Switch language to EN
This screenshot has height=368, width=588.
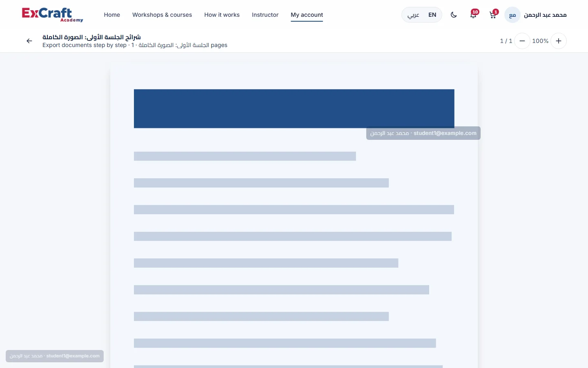pos(432,15)
